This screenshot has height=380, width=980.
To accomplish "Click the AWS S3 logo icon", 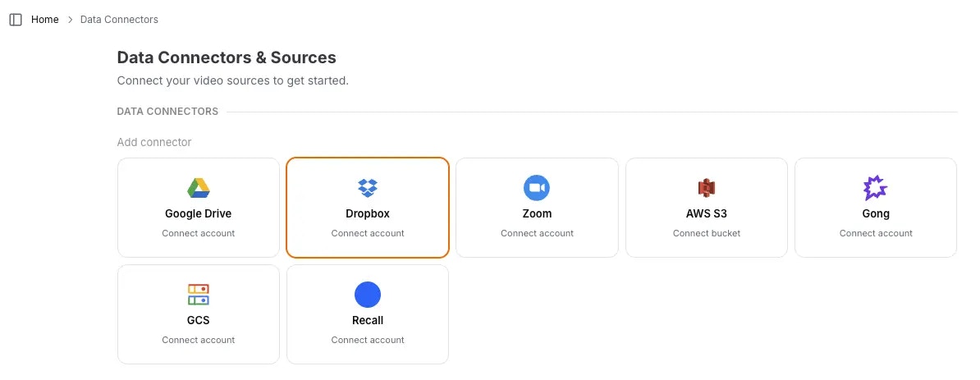I will click(706, 187).
